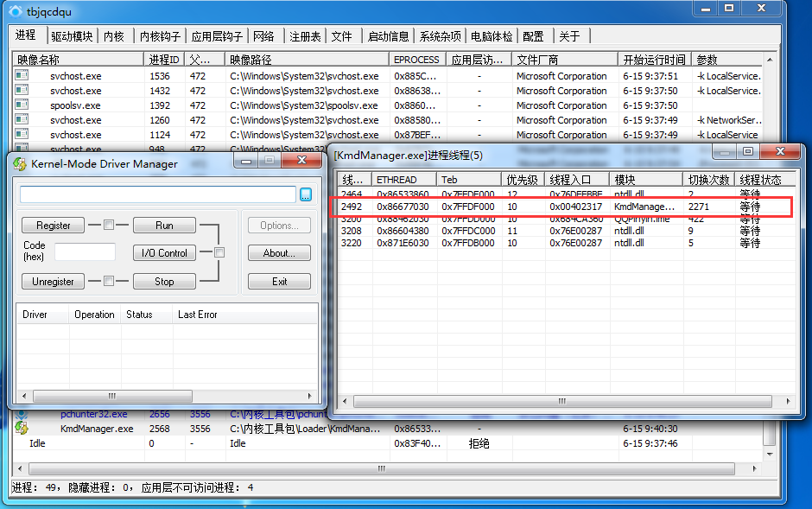
Task: Click the icon of svchost.exe PID 1536
Action: pyautogui.click(x=22, y=76)
